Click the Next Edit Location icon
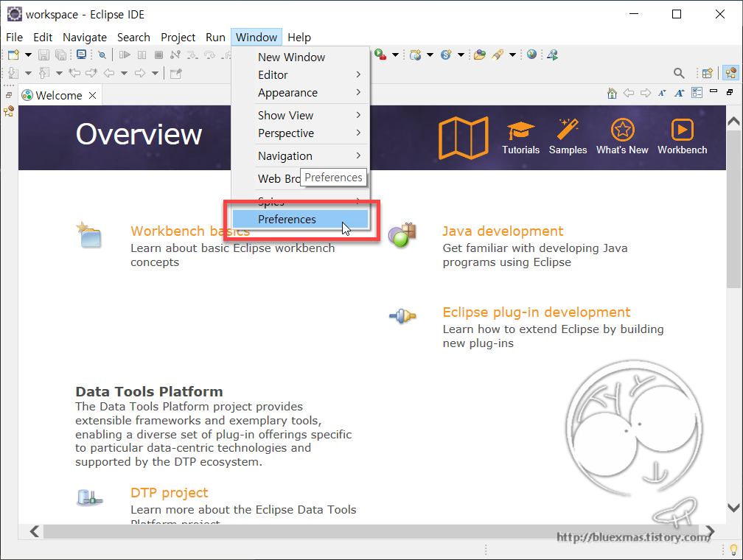Viewport: 743px width, 560px height. point(91,73)
